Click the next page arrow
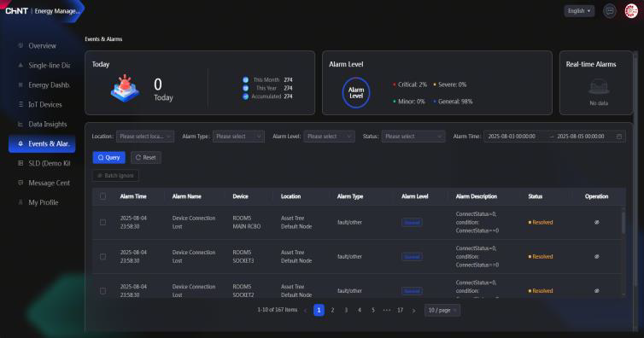 tap(413, 311)
